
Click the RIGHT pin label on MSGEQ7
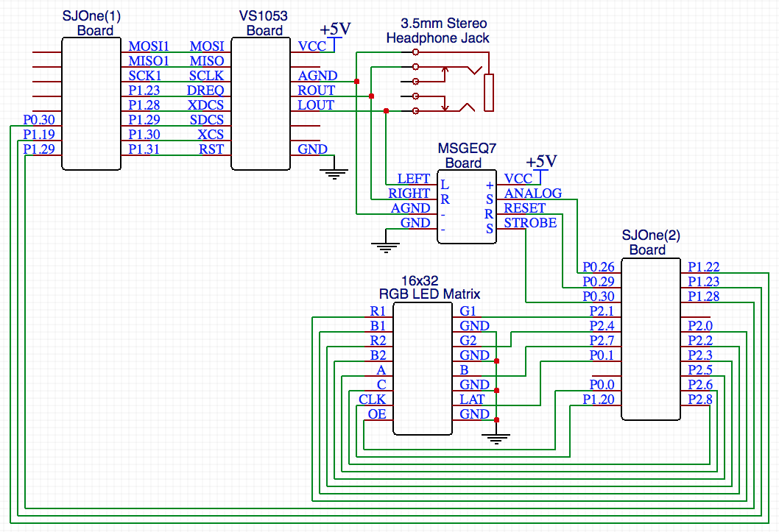pyautogui.click(x=409, y=193)
